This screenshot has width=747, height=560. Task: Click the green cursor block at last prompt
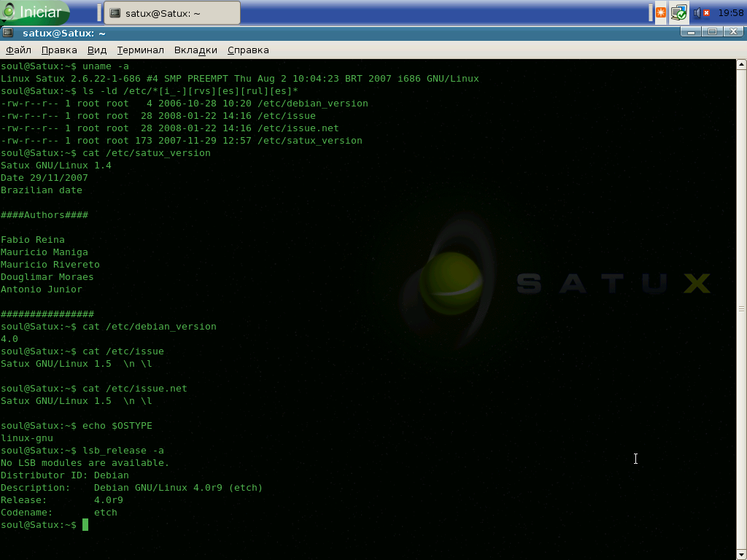(85, 524)
